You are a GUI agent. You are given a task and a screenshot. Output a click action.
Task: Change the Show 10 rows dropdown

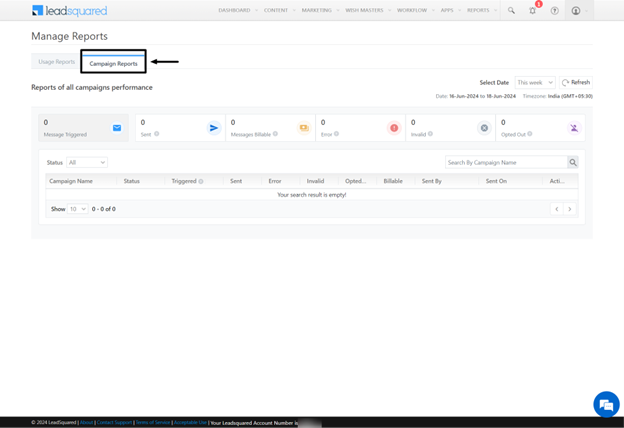click(77, 209)
